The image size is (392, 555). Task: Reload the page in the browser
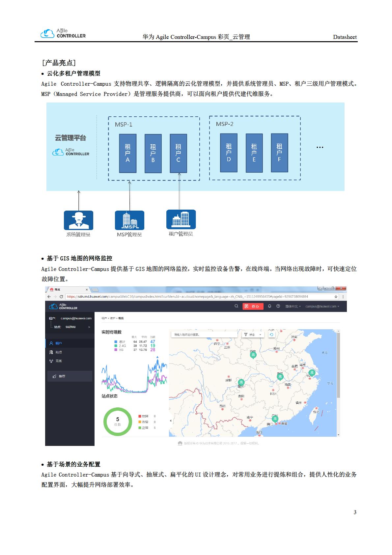[x=61, y=297]
